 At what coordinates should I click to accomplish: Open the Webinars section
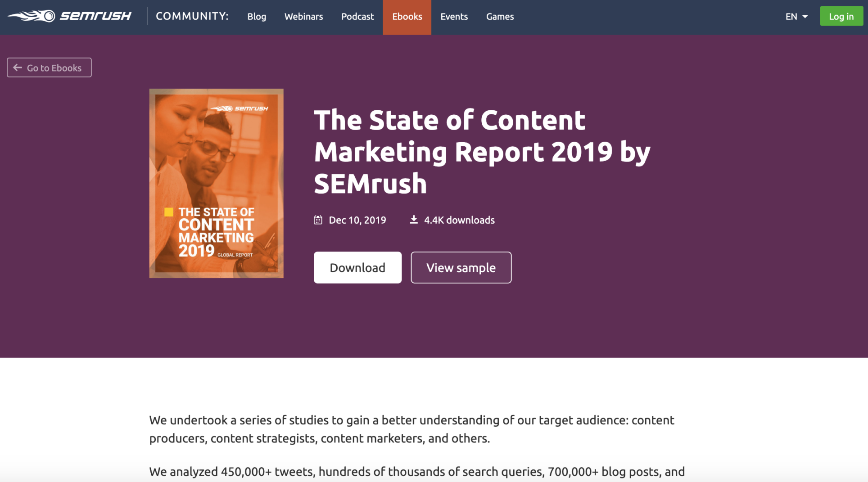tap(303, 17)
